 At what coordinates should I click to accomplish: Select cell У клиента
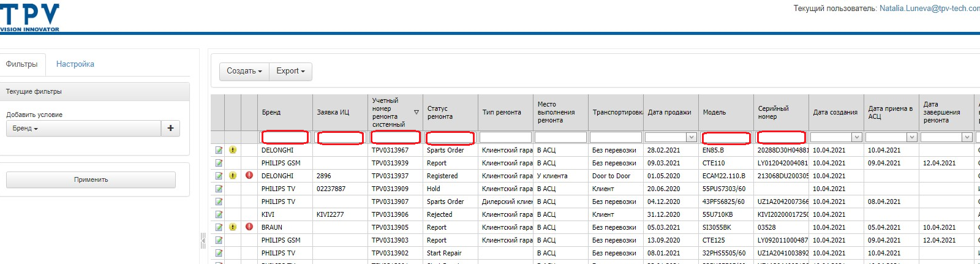560,176
